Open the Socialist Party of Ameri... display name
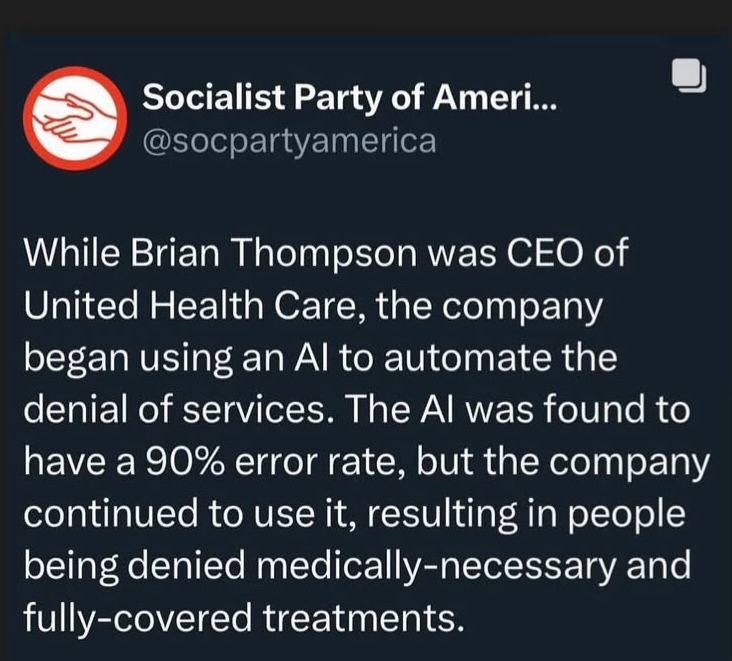732x661 pixels. pyautogui.click(x=350, y=97)
